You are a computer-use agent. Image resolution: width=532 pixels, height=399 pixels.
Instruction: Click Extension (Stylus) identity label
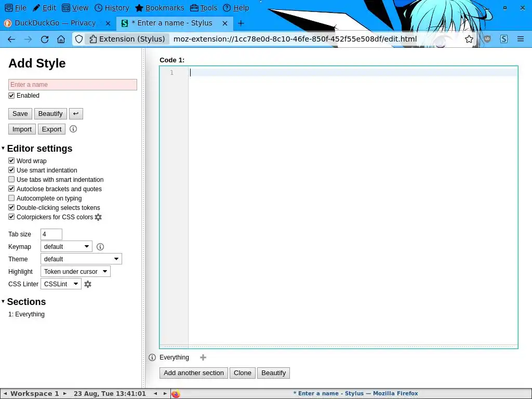coord(127,39)
